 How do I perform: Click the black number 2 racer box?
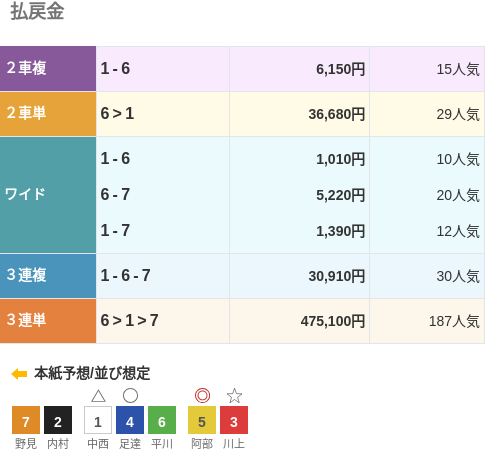pos(58,420)
